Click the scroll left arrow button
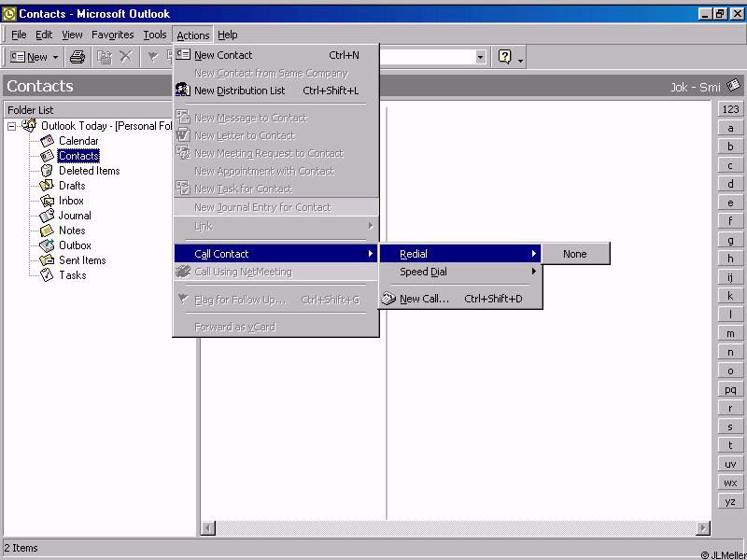The image size is (747, 560). click(207, 527)
